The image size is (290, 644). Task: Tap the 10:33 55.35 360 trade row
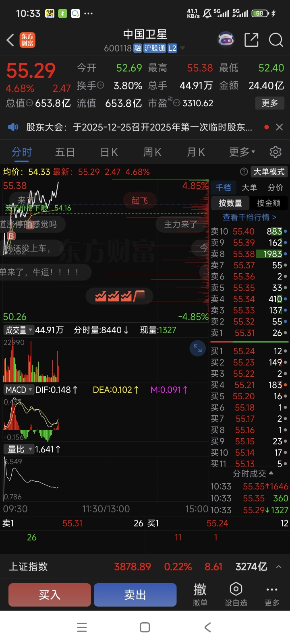tap(249, 498)
